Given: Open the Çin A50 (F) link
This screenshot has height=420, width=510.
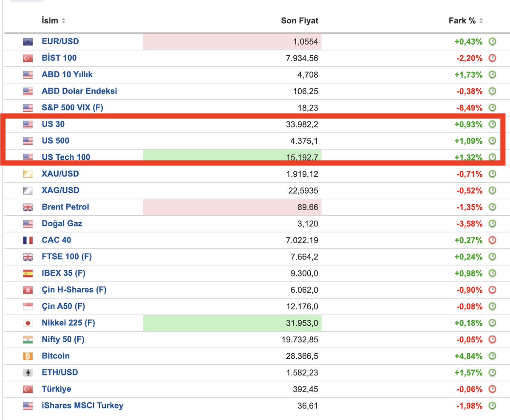Looking at the screenshot, I should click(x=63, y=307).
